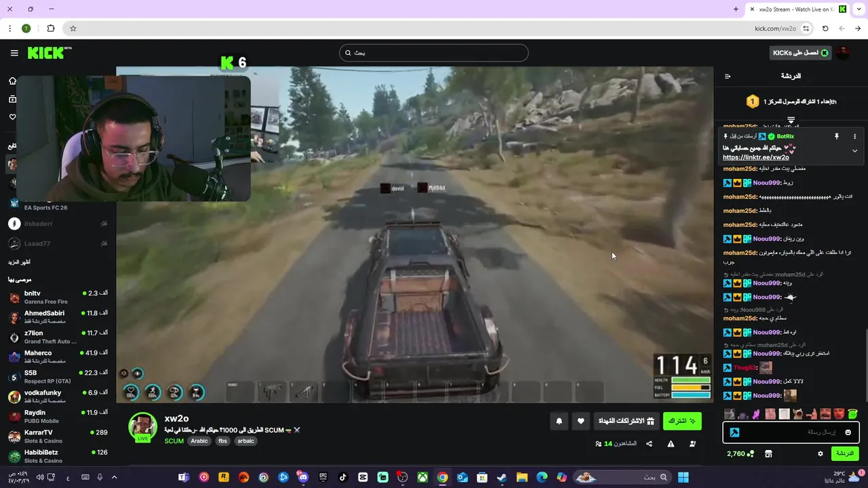868x488 pixels.
Task: Unpin the pinned chat message
Action: 837,136
